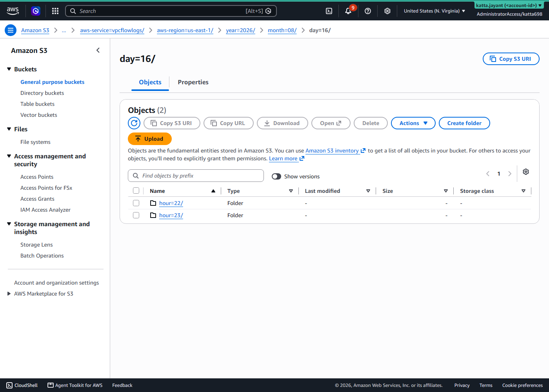Select all objects checkbox in header
The height and width of the screenshot is (392, 549).
click(136, 191)
